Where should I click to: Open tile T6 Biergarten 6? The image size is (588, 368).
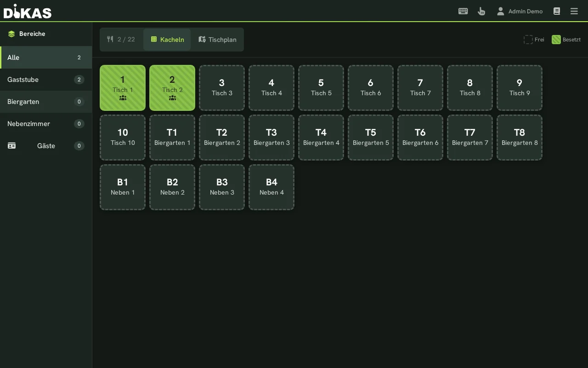point(420,138)
